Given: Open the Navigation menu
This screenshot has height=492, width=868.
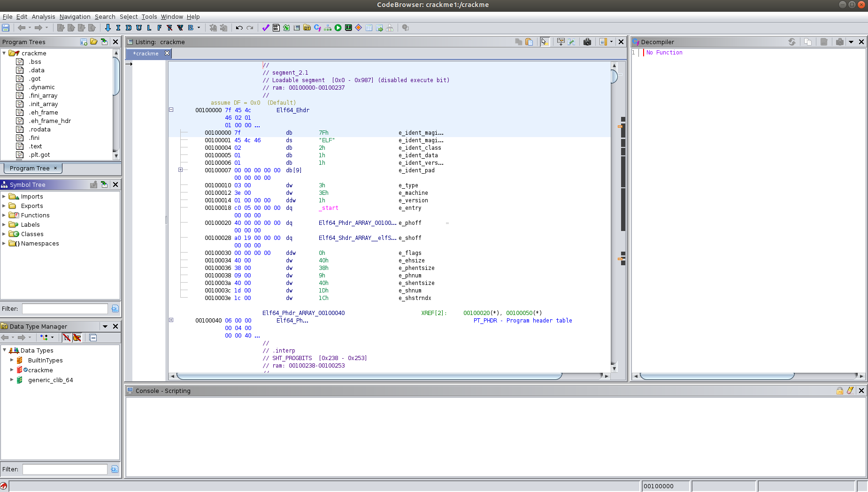Looking at the screenshot, I should click(x=75, y=16).
